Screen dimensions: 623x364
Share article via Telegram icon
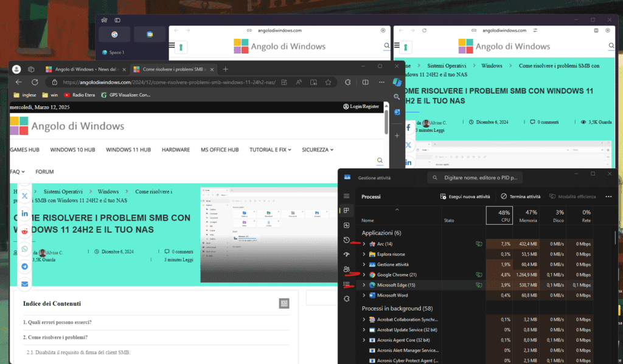tap(24, 267)
